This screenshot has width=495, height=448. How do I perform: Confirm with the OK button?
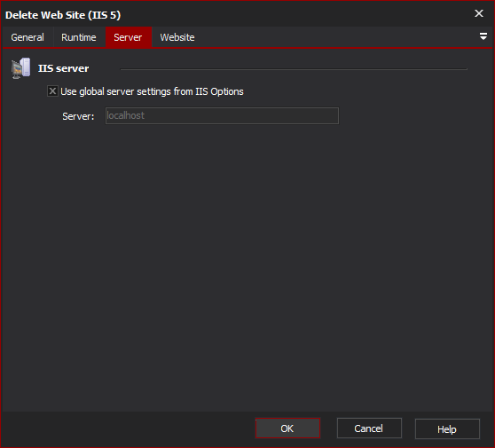click(x=287, y=428)
